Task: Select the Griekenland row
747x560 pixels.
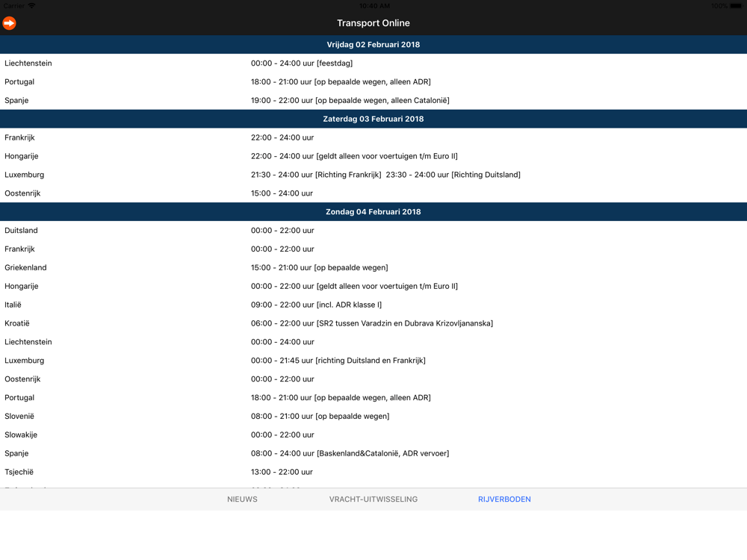Action: point(373,267)
